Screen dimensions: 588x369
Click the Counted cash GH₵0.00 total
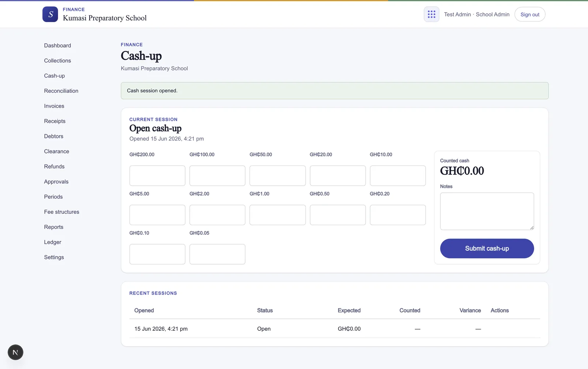click(x=462, y=171)
